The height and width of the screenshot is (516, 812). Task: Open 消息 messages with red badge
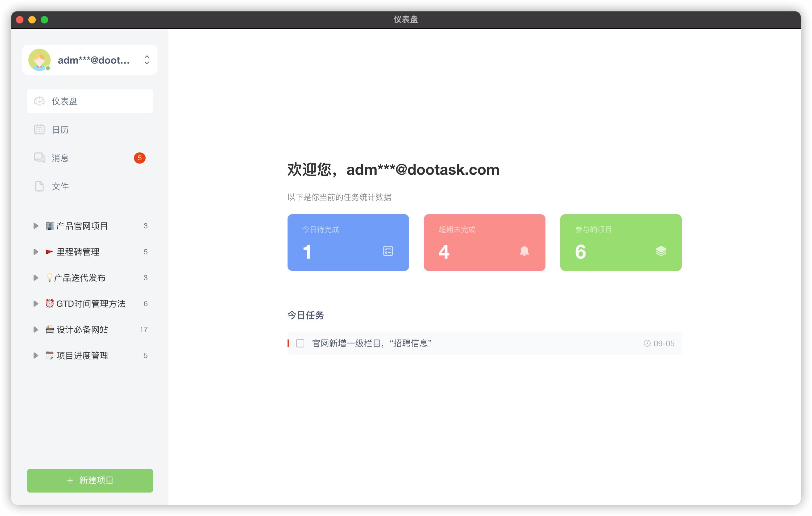click(40, 157)
